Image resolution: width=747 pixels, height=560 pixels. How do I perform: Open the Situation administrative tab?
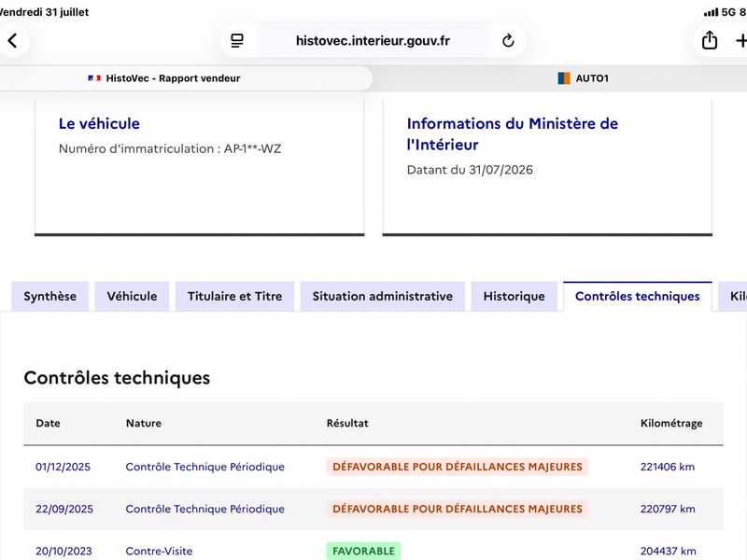point(383,296)
